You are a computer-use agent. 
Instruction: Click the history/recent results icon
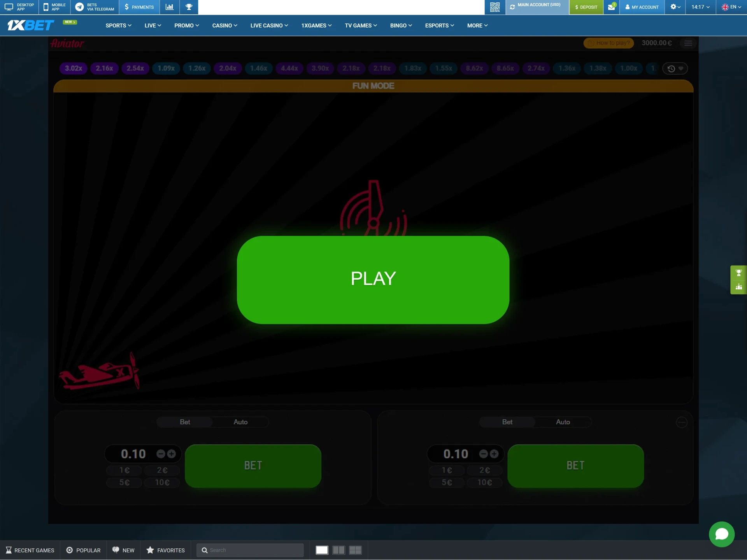pyautogui.click(x=671, y=68)
